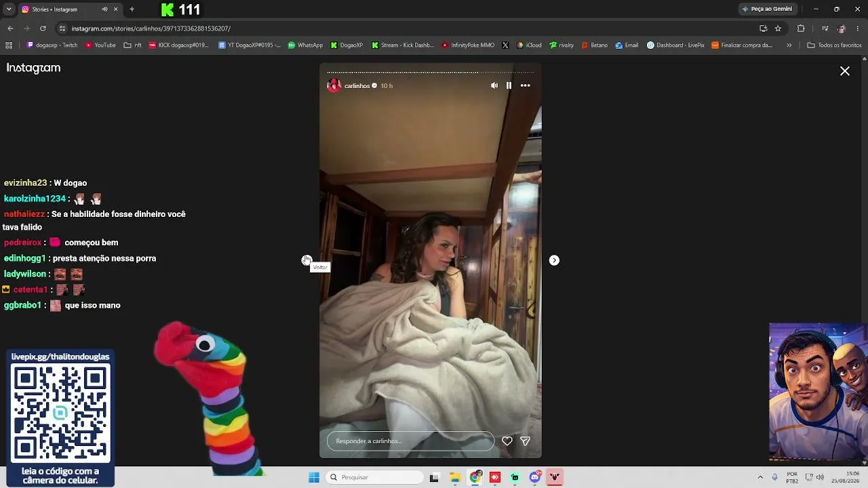This screenshot has width=868, height=488.
Task: Click the reply to carlinhos input field
Action: [x=410, y=441]
